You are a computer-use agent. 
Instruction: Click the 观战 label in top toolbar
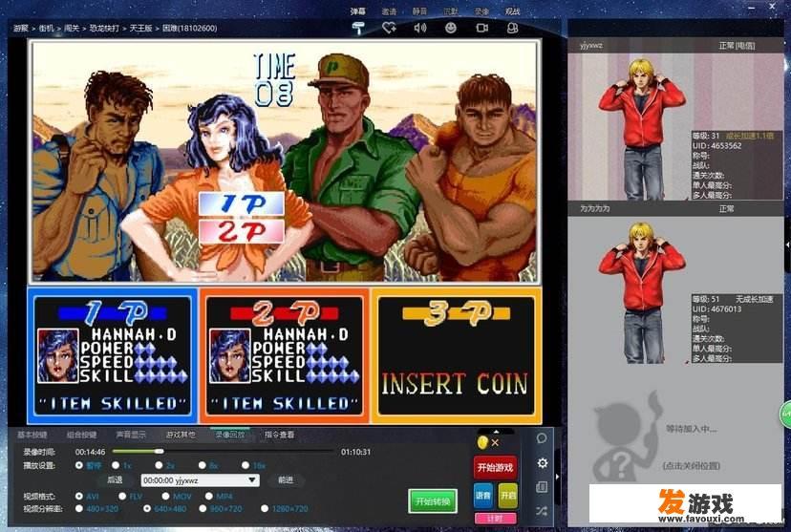[512, 11]
